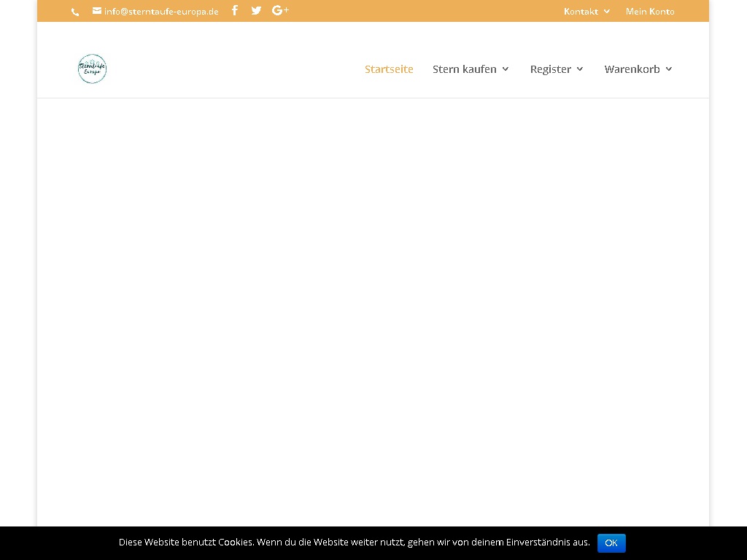Select the Startseite navigation item
Image resolution: width=747 pixels, height=560 pixels.
pos(389,69)
